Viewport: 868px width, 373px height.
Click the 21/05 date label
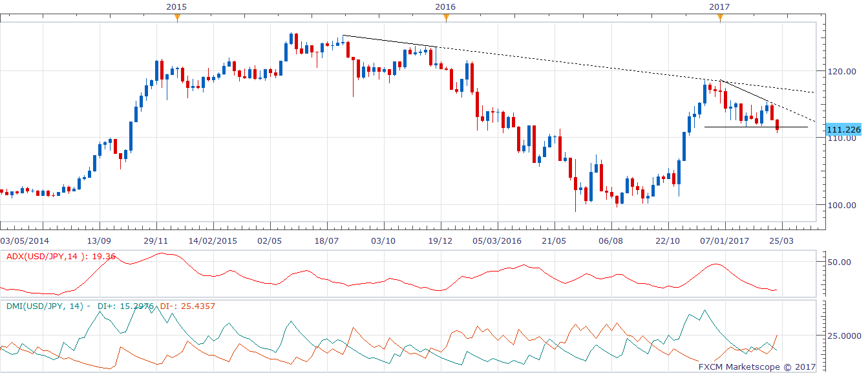[554, 240]
